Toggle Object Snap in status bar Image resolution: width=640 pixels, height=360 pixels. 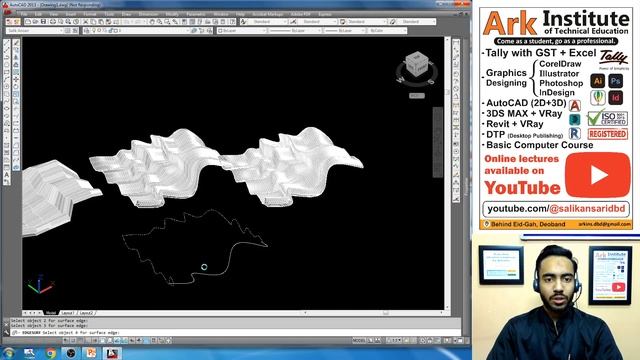point(102,340)
